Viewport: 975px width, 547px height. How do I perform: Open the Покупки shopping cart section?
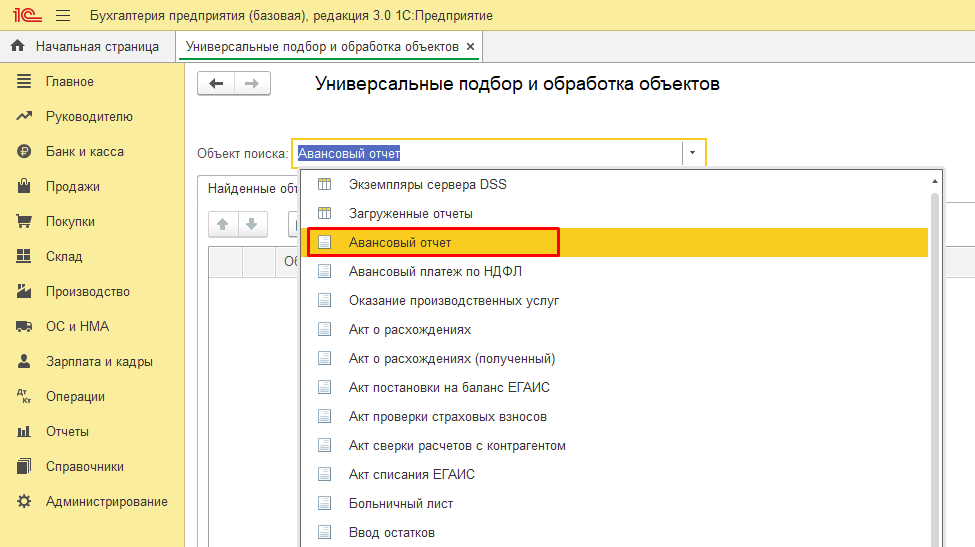70,222
